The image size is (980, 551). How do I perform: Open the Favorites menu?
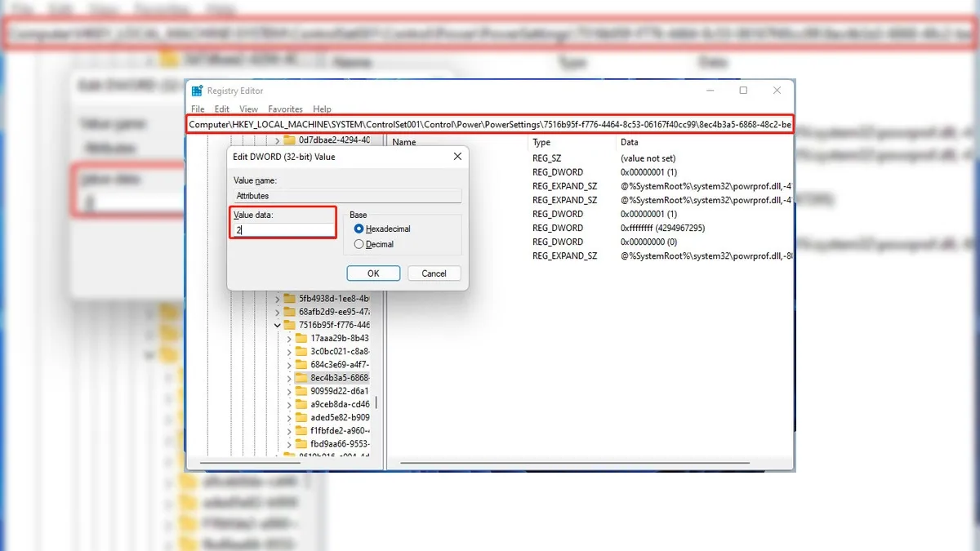(285, 109)
